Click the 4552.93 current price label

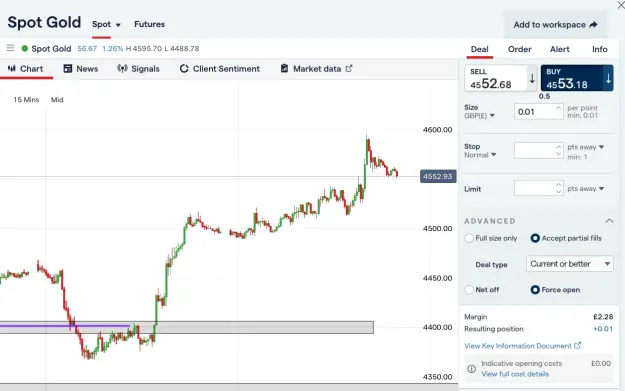coord(438,176)
